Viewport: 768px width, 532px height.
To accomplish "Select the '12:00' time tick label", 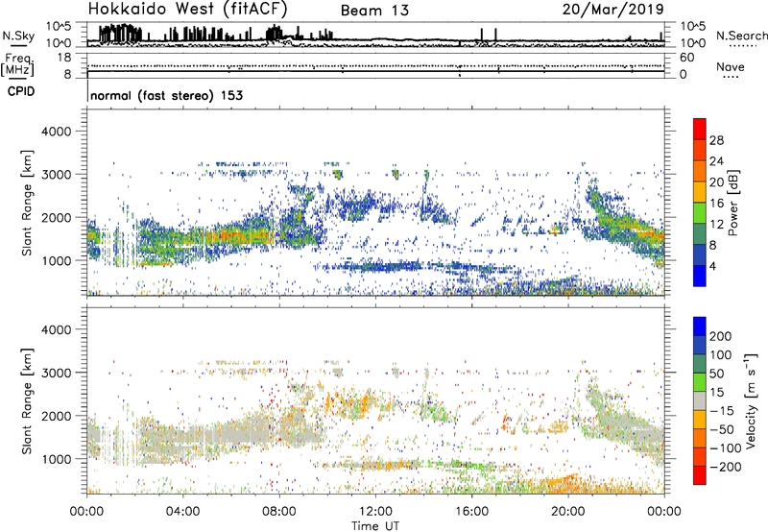I will coord(375,512).
